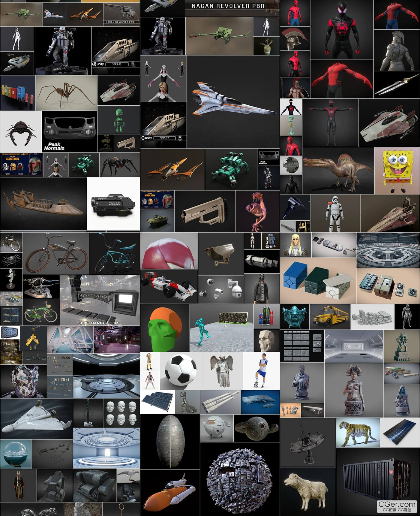The image size is (420, 516).
Task: Click the Miles Morales black-red suit thumbnail
Action: tap(341, 29)
